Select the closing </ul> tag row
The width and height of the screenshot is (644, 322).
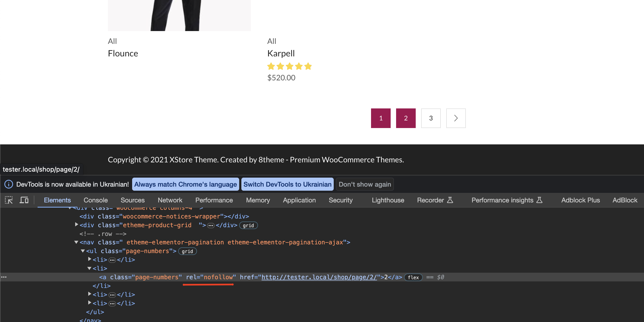coord(95,312)
